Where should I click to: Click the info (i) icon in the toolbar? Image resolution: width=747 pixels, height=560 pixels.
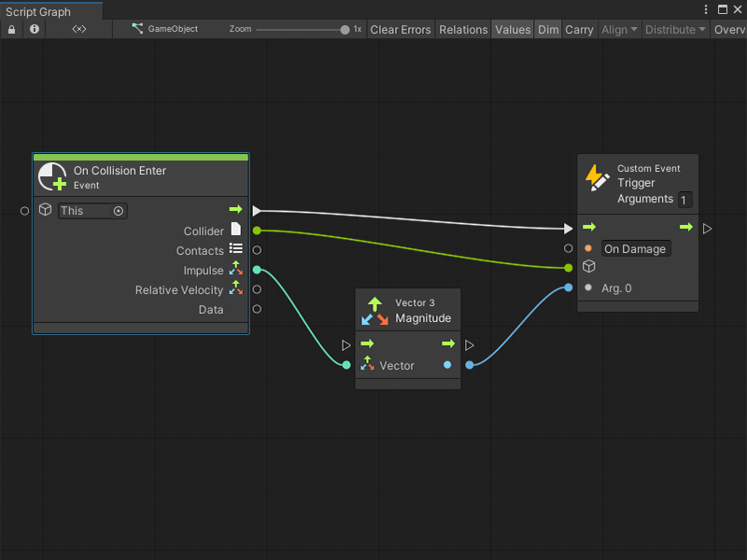pyautogui.click(x=35, y=29)
